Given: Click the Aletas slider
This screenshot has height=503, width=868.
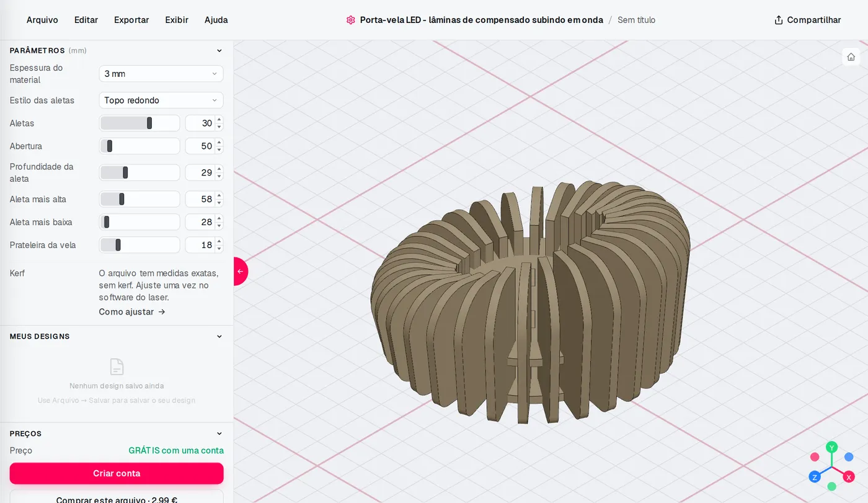Looking at the screenshot, I should click(139, 123).
